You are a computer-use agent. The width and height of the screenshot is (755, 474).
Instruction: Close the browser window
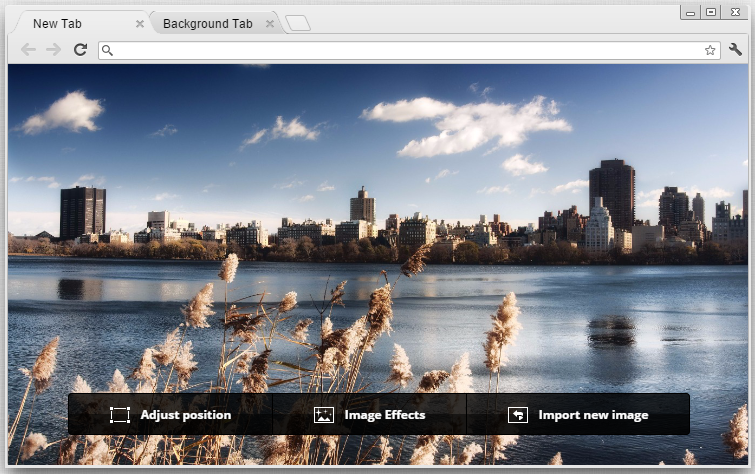pyautogui.click(x=735, y=13)
